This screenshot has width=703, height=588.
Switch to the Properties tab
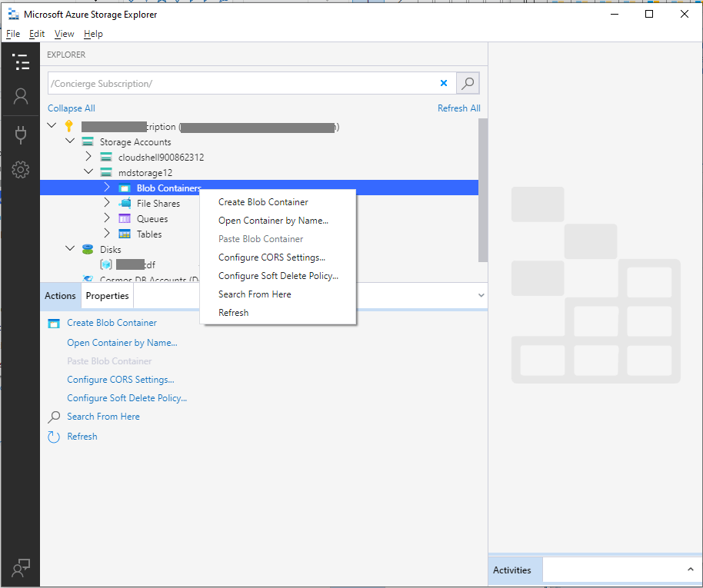click(x=107, y=295)
